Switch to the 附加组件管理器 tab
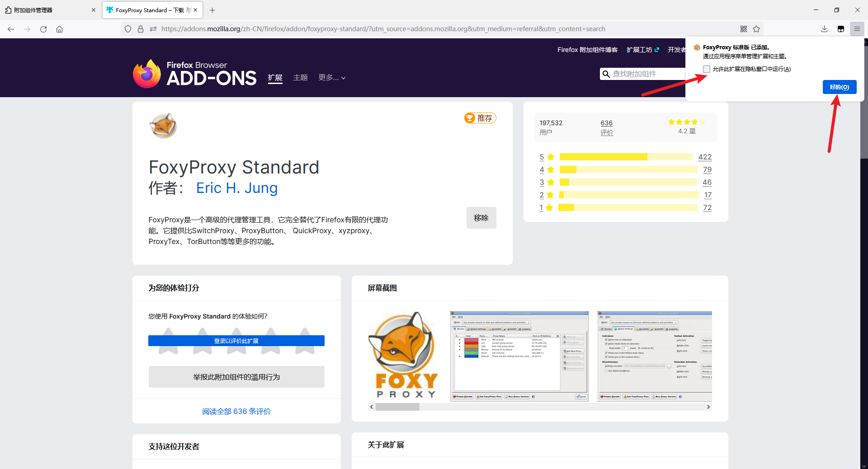Screen dimensions: 868x469 click(x=50, y=10)
